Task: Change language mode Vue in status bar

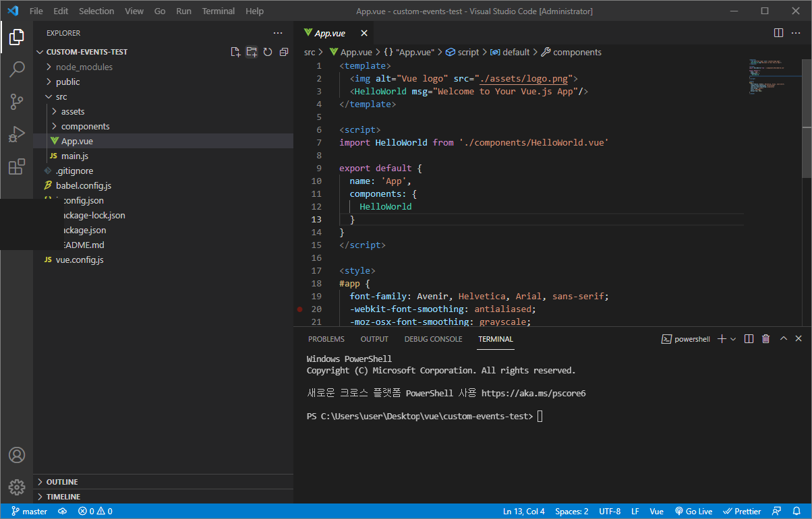Action: click(x=657, y=512)
